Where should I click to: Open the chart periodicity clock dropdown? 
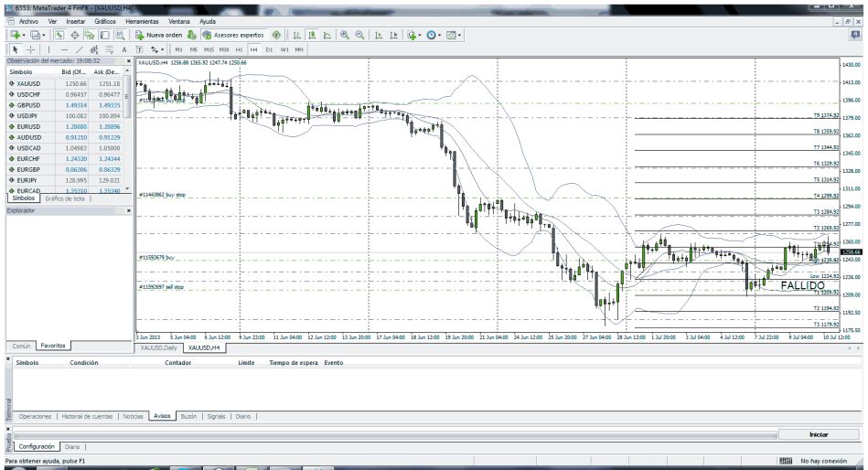(434, 34)
